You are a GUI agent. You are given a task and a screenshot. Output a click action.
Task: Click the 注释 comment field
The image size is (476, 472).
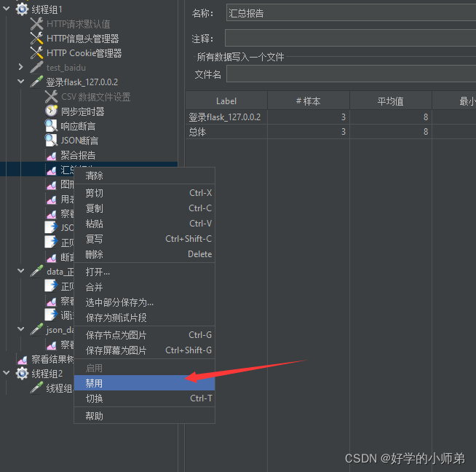coord(350,38)
